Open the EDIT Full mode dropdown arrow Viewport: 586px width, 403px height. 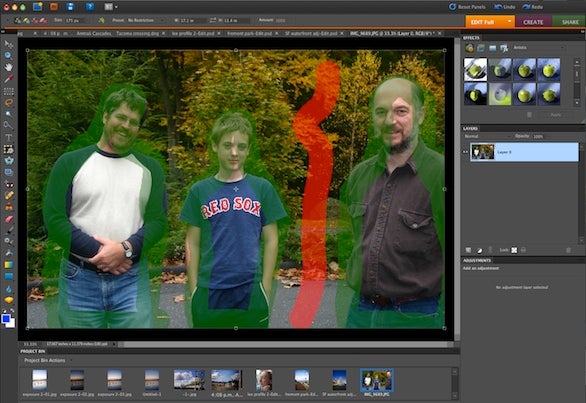click(509, 22)
